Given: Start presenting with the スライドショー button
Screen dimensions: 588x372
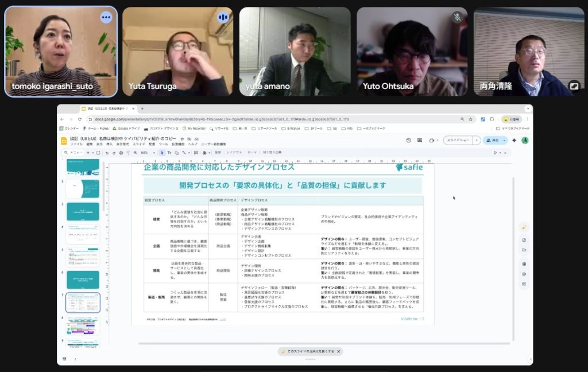Looking at the screenshot, I should 458,140.
